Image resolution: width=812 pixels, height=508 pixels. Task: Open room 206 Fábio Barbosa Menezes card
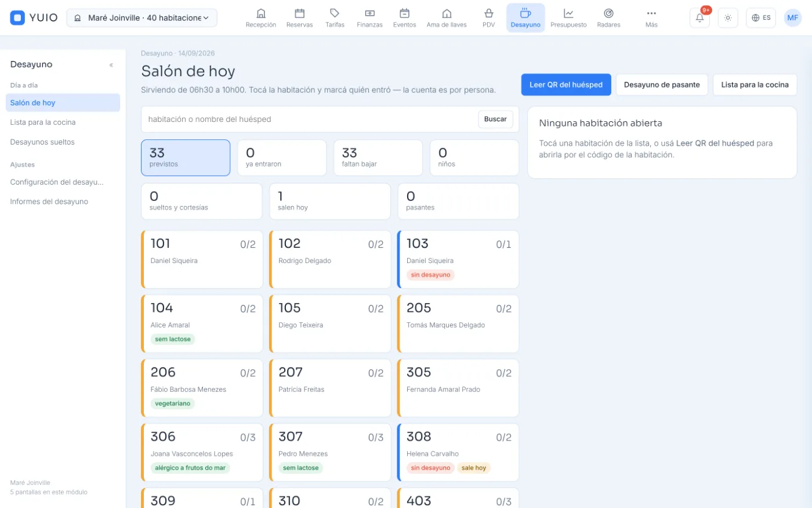(x=202, y=388)
